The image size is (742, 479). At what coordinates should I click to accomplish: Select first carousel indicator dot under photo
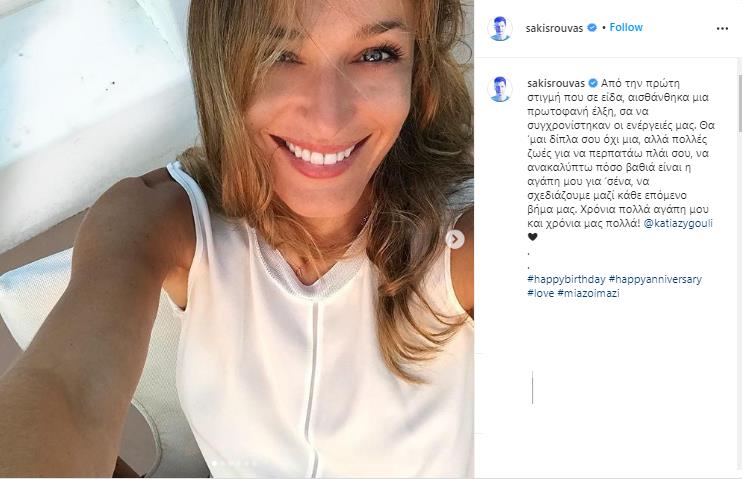point(214,464)
